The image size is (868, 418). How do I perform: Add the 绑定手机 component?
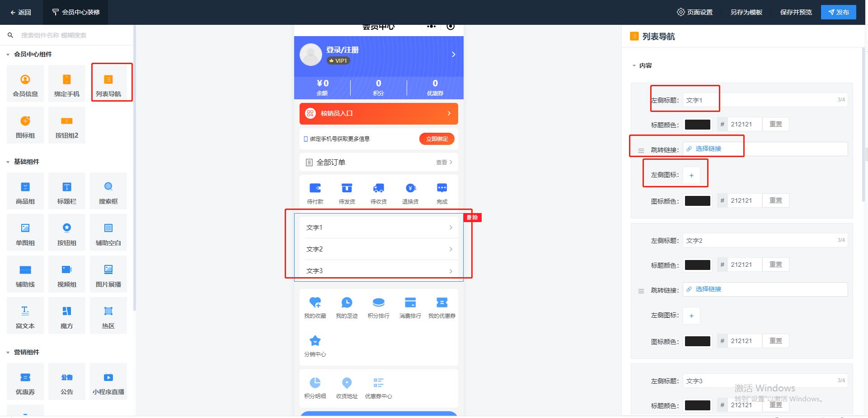pyautogui.click(x=67, y=84)
